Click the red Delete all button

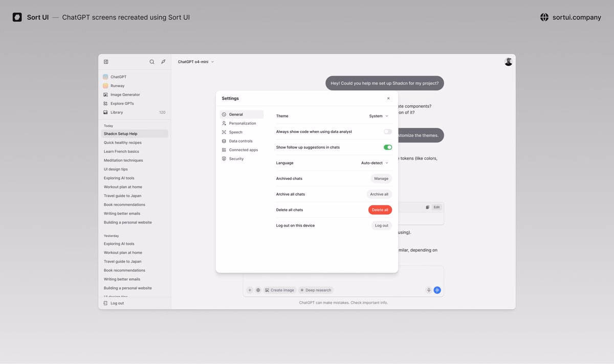click(x=380, y=210)
